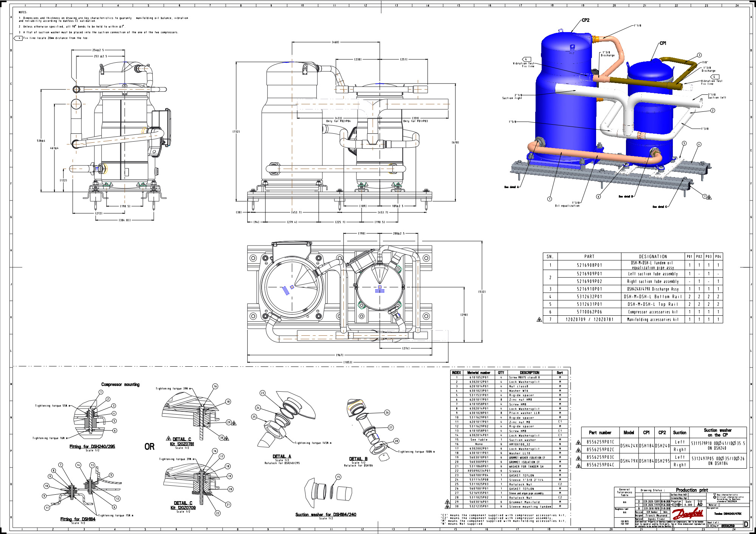The image size is (756, 534).
Task: Click the 'NOTES:' heading
Action: (x=23, y=12)
